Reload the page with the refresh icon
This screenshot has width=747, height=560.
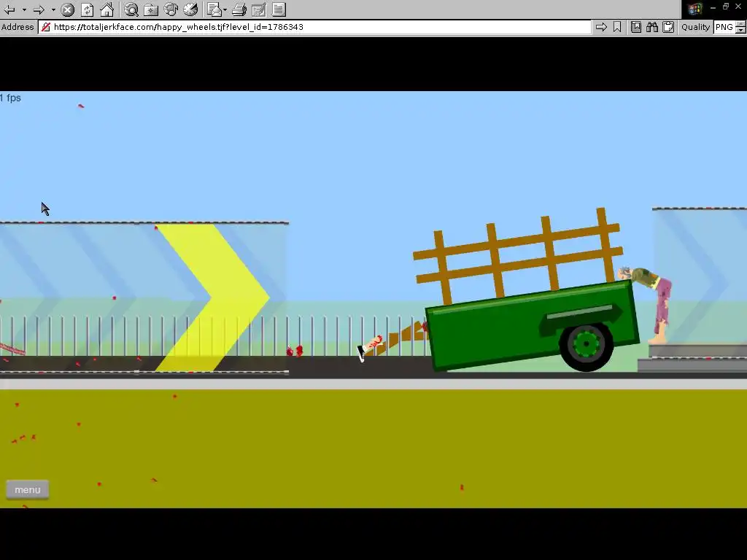88,9
